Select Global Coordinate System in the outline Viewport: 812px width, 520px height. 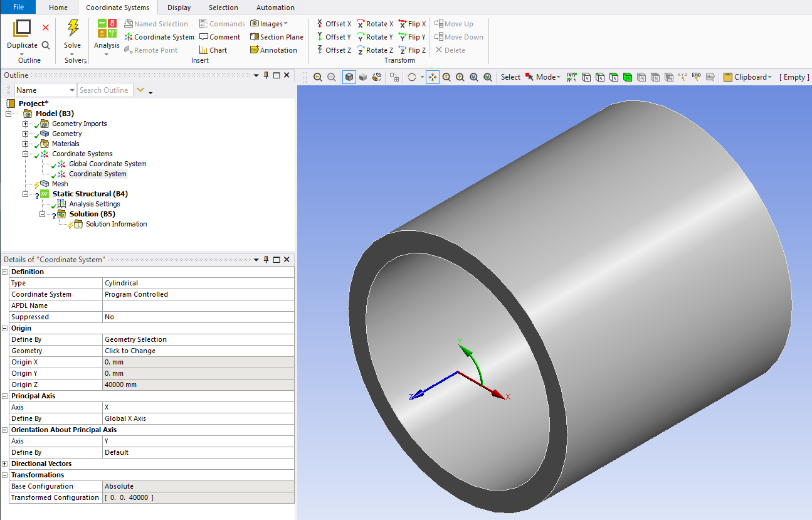107,164
